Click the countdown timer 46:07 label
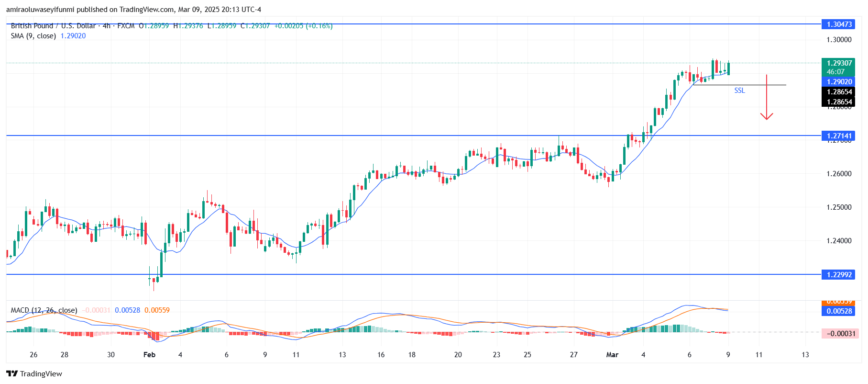Image resolution: width=868 pixels, height=384 pixels. click(x=835, y=72)
